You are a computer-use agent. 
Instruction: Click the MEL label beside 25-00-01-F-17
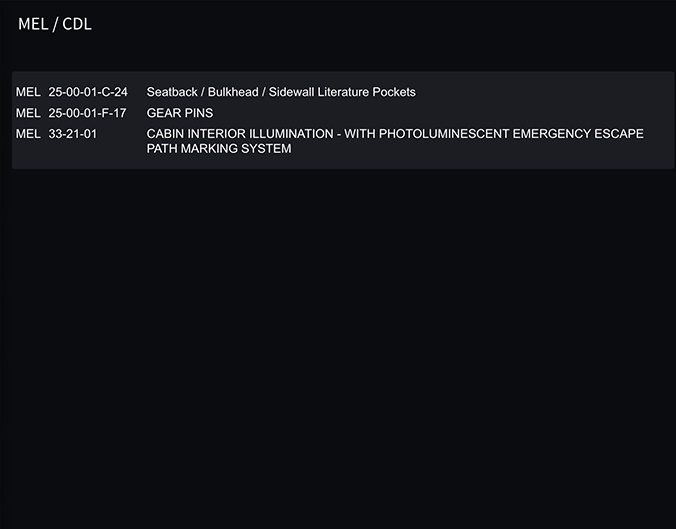click(28, 113)
